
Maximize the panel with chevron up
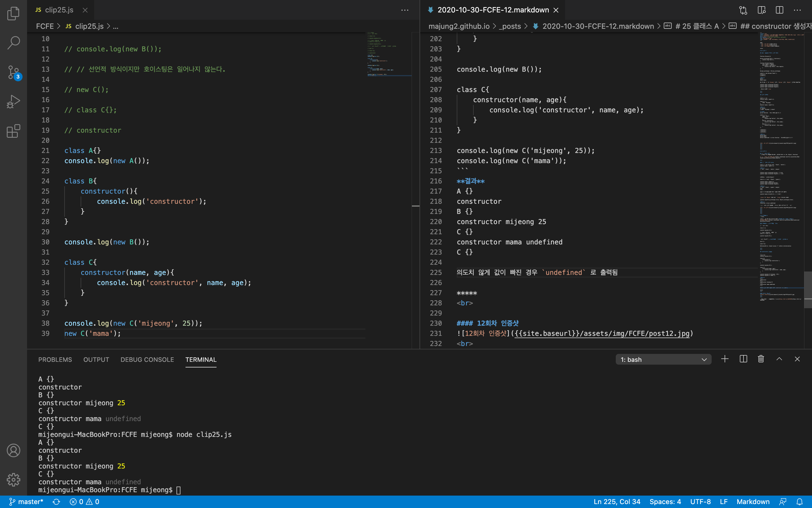point(779,359)
